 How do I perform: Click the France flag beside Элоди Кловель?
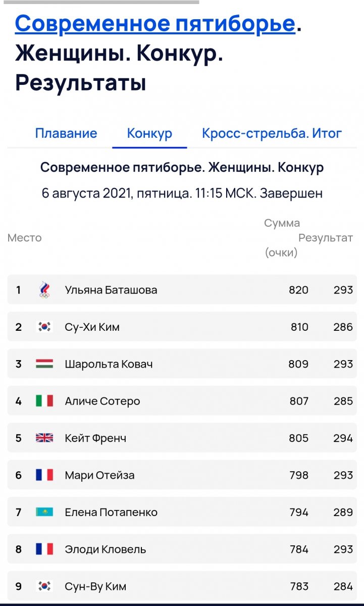pos(44,549)
